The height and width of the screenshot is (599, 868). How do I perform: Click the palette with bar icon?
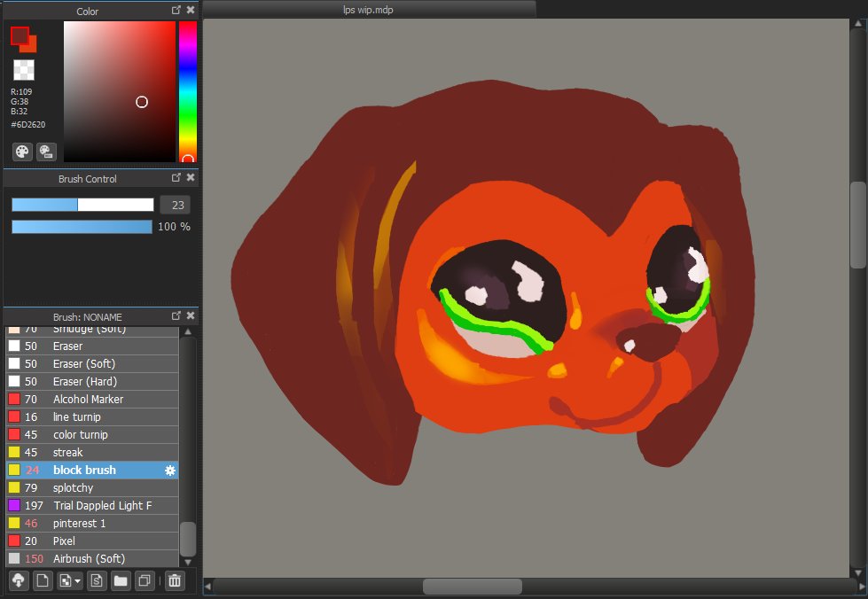(46, 152)
